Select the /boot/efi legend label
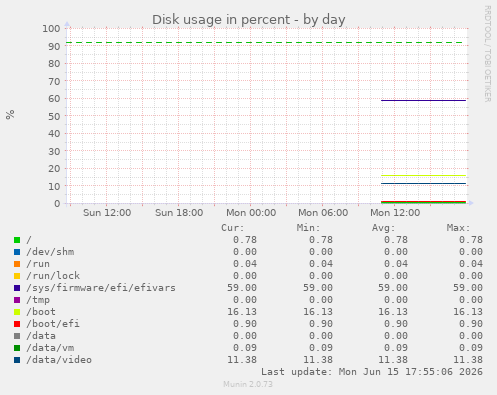 point(53,324)
